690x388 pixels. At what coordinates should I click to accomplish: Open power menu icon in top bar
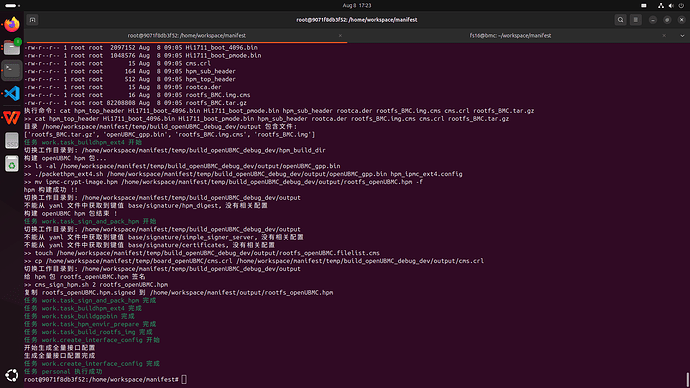coord(681,5)
